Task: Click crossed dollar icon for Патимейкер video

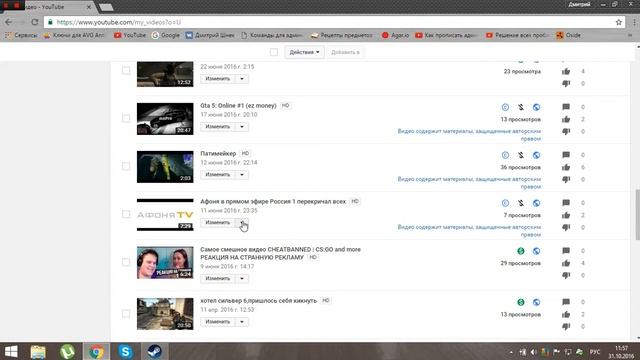Action: [x=521, y=155]
